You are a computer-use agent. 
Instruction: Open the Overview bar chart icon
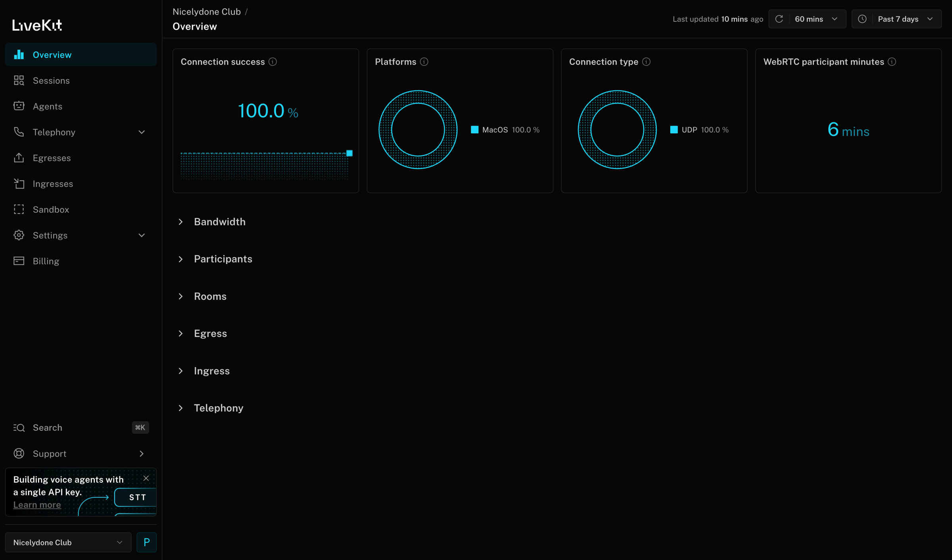tap(19, 55)
